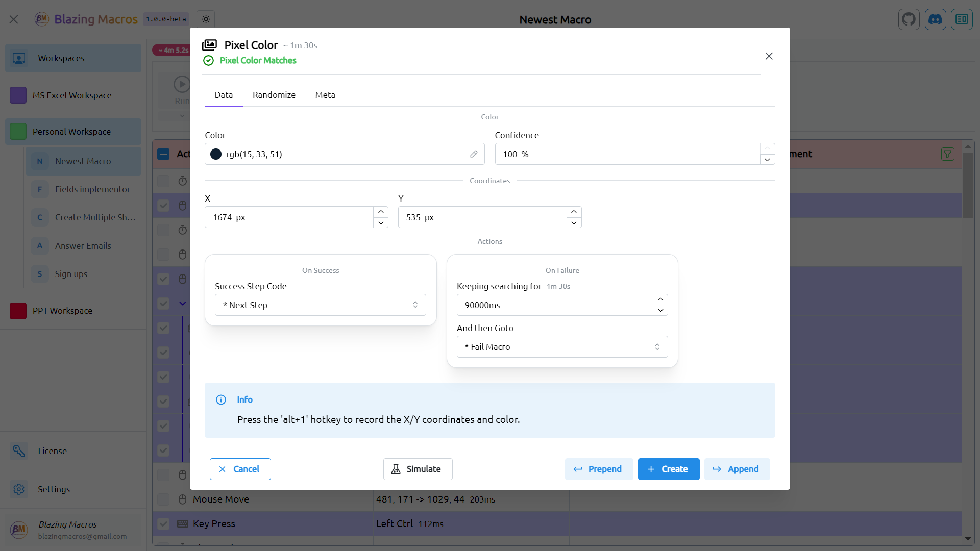980x551 pixels.
Task: Click the Prepend button
Action: (x=599, y=469)
